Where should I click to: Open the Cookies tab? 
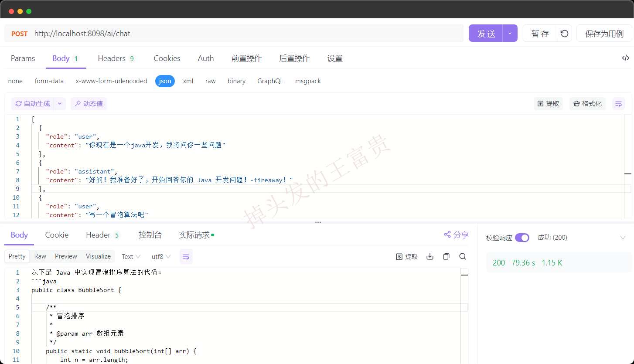pyautogui.click(x=167, y=58)
